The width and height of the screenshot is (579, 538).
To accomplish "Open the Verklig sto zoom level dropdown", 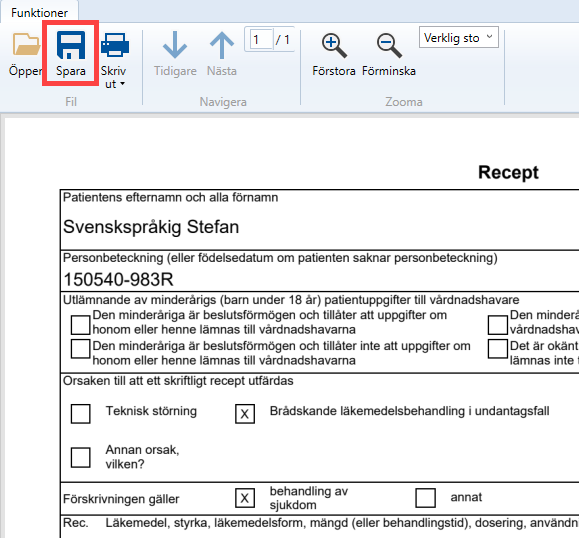I will click(459, 37).
